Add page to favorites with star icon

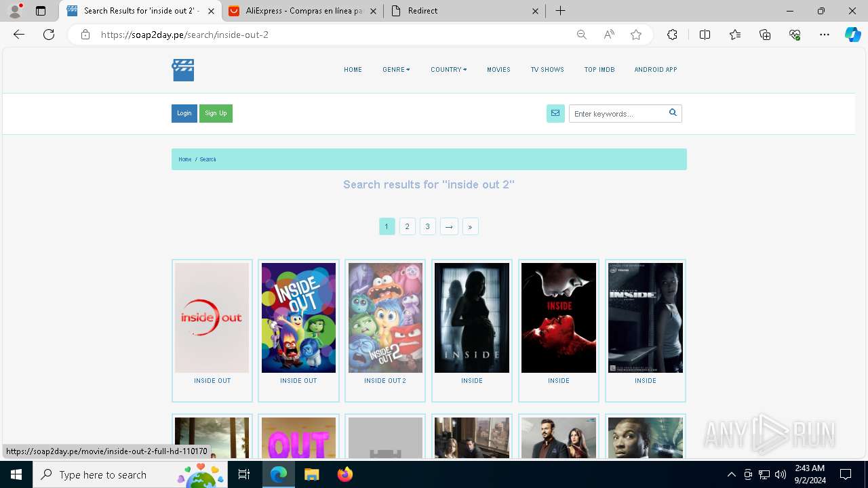[x=636, y=35]
